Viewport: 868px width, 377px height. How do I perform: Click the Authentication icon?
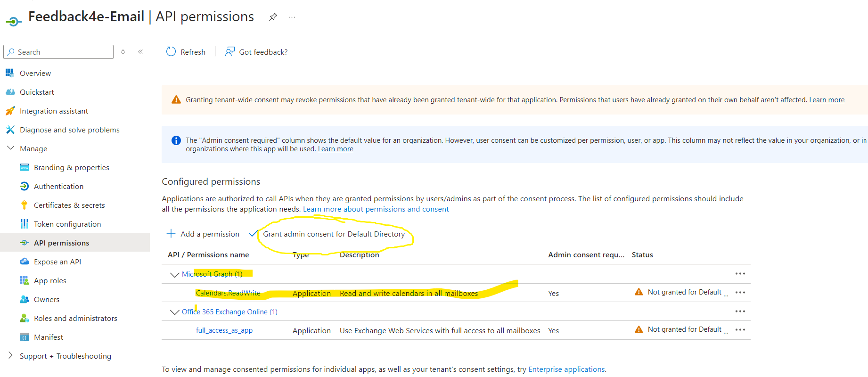coord(25,186)
